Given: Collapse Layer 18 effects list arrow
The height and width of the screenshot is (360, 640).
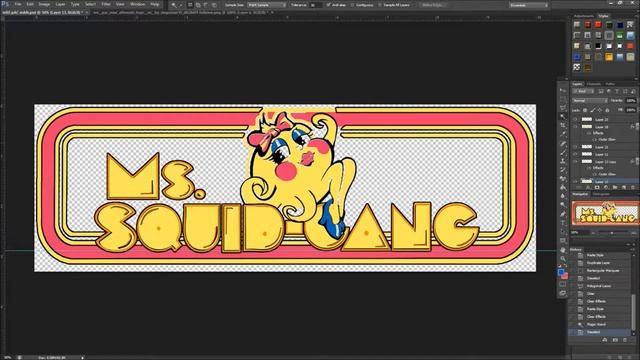Looking at the screenshot, I should (x=637, y=127).
